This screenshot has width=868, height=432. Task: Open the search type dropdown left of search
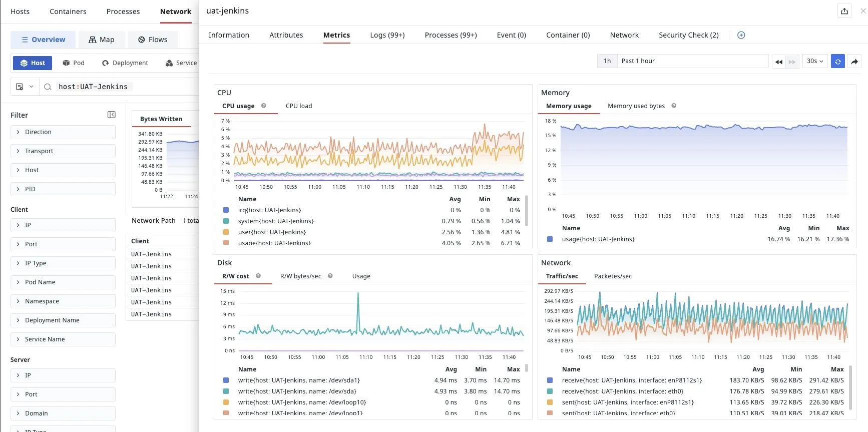pos(24,87)
